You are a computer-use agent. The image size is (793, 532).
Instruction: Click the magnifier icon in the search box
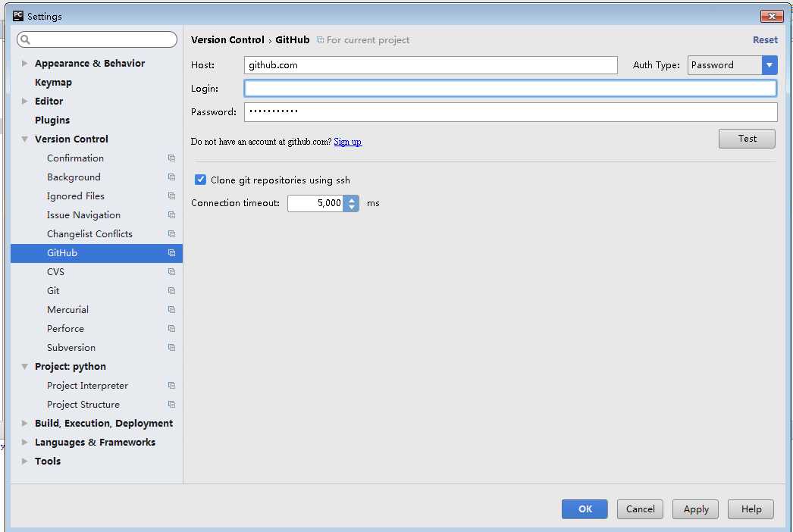25,39
